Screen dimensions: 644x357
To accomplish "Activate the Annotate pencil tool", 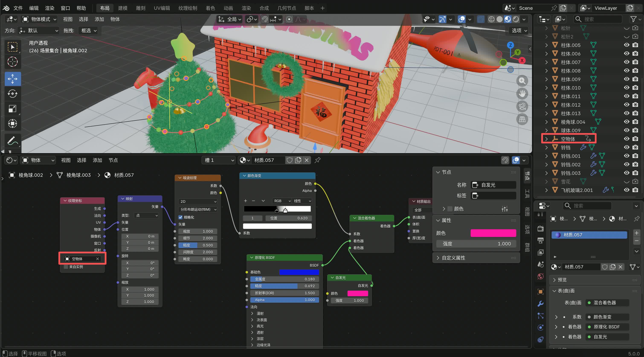I will [13, 141].
